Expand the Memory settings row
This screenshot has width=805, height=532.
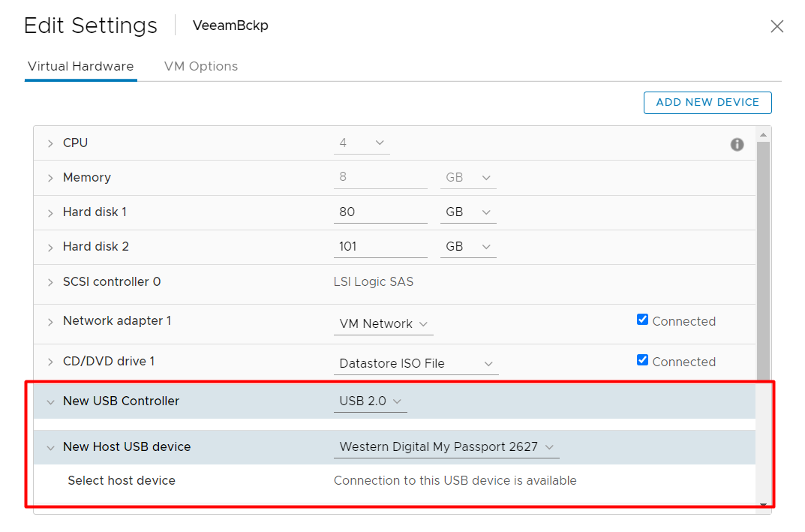coord(50,178)
